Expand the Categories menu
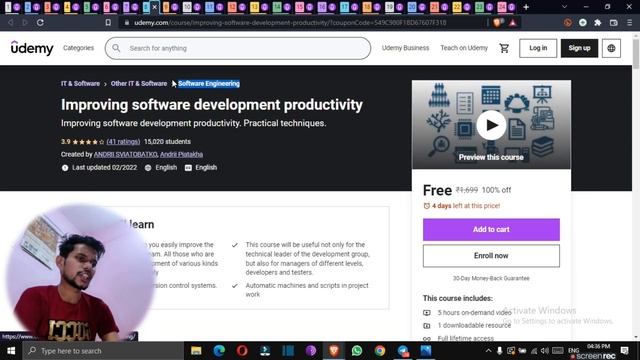 78,48
